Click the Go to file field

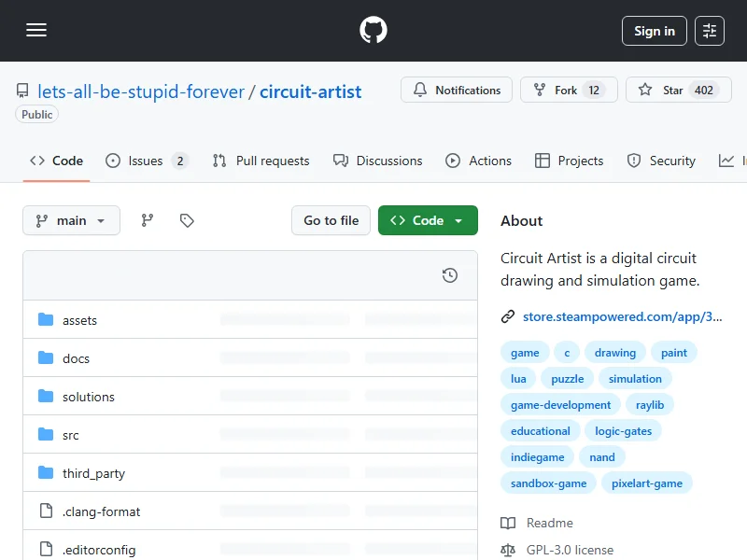331,220
